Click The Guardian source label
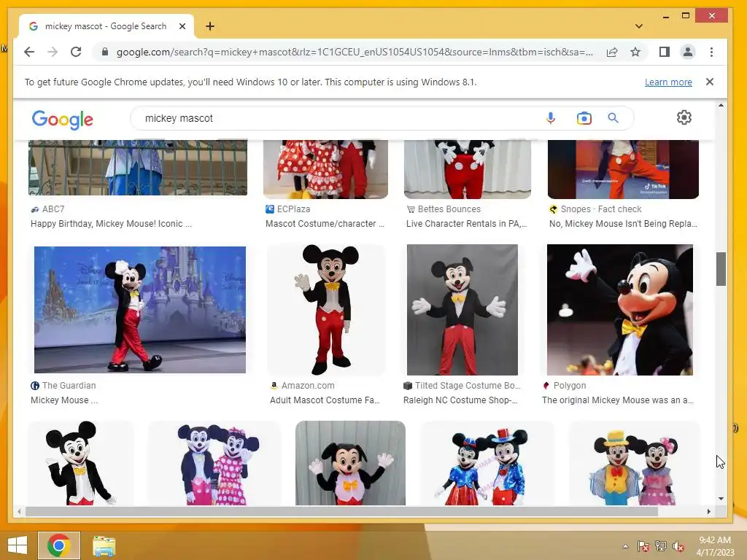 coord(69,385)
